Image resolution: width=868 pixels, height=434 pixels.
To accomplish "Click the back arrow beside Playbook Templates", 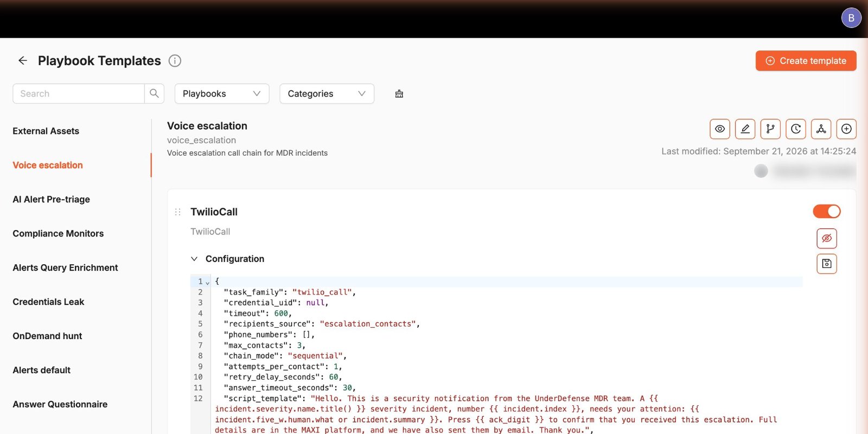I will point(23,61).
